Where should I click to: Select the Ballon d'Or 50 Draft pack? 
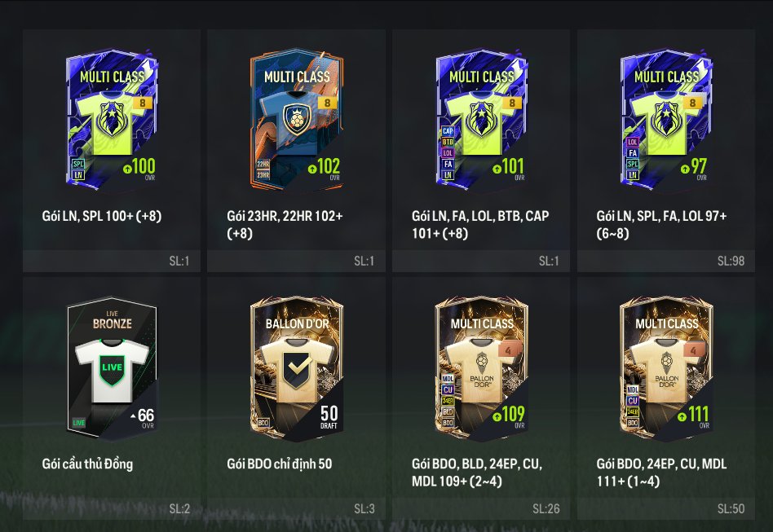[x=296, y=368]
